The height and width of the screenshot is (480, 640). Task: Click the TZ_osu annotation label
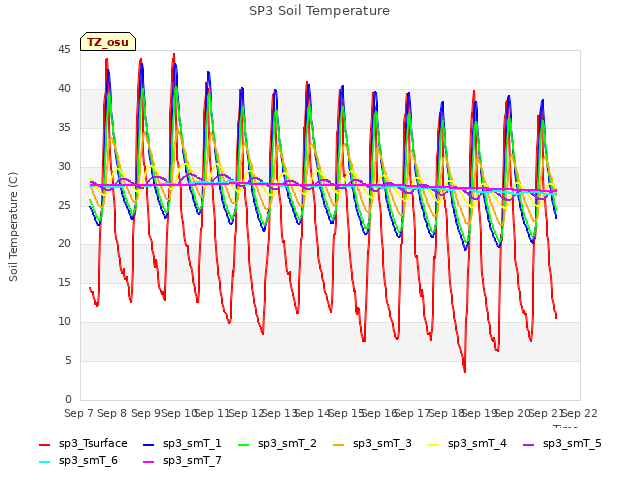pyautogui.click(x=108, y=42)
